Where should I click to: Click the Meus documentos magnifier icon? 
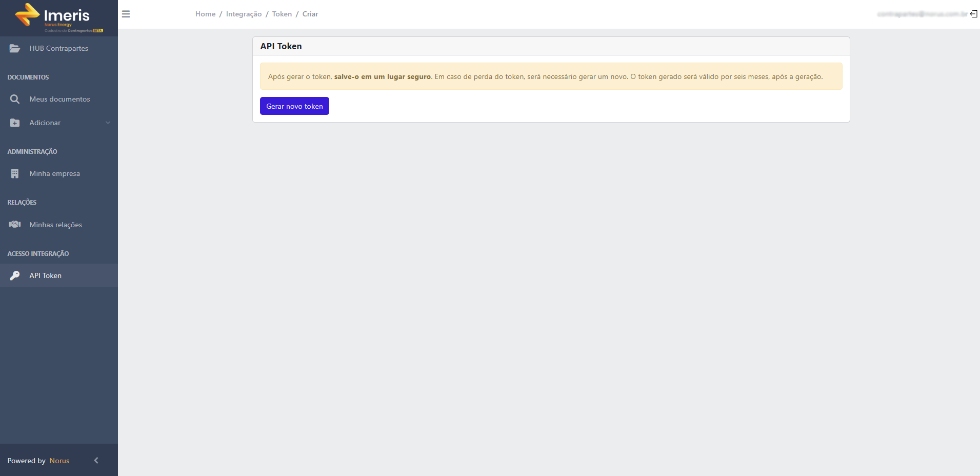click(15, 99)
